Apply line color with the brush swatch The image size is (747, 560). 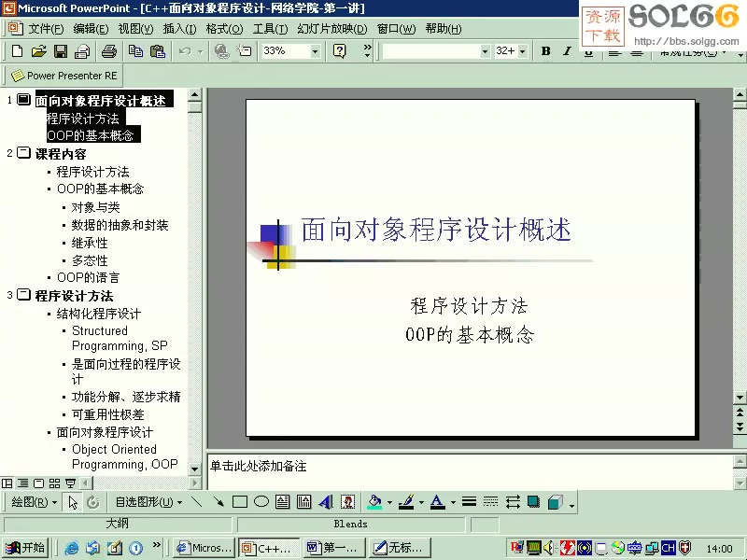tap(406, 502)
